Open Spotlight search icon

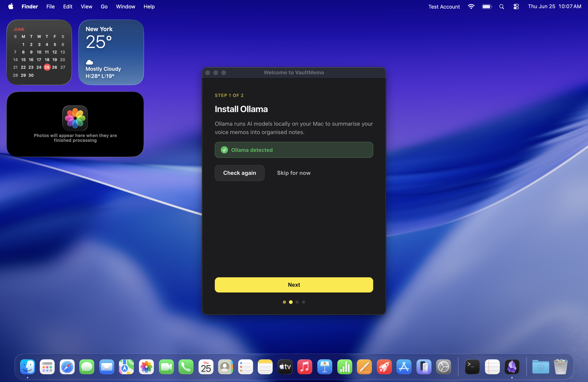point(502,7)
